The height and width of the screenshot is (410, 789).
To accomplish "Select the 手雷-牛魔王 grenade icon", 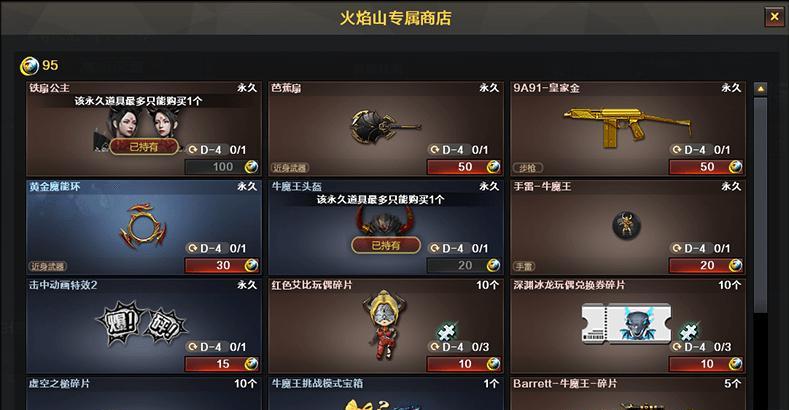I will point(626,225).
